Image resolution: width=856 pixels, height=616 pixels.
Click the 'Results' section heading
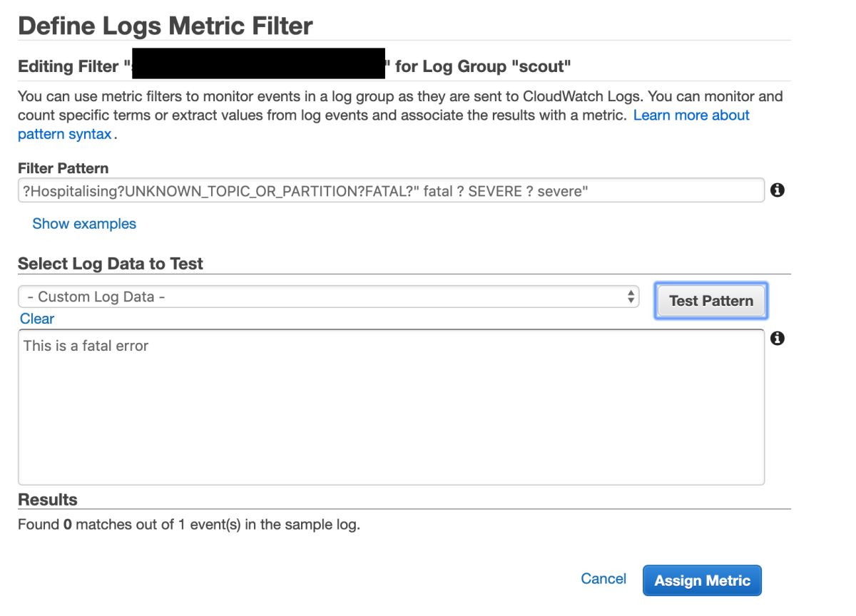tap(48, 500)
